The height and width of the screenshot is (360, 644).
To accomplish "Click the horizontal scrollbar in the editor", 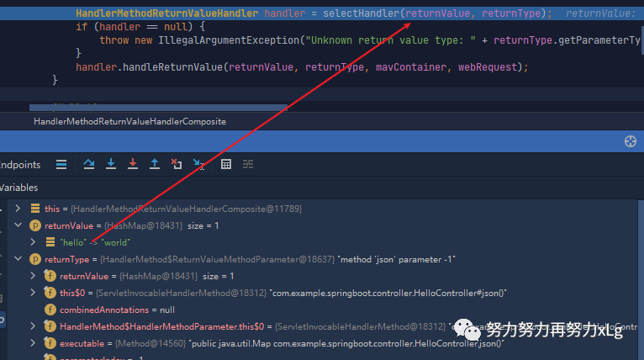I will point(158,108).
